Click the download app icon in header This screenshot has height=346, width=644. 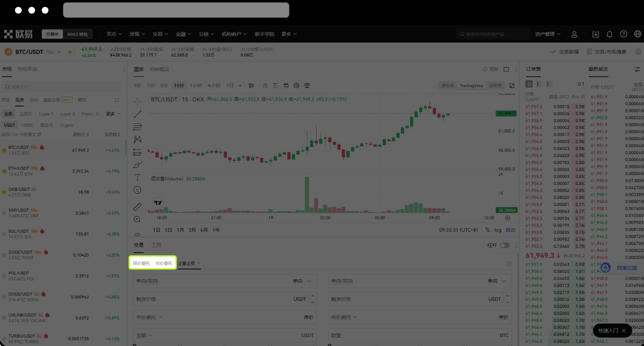(x=596, y=34)
